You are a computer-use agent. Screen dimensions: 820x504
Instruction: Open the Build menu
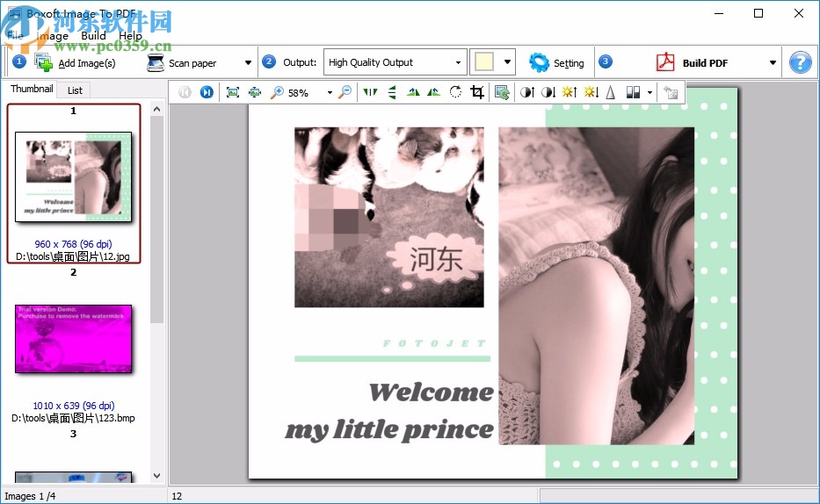coord(93,35)
